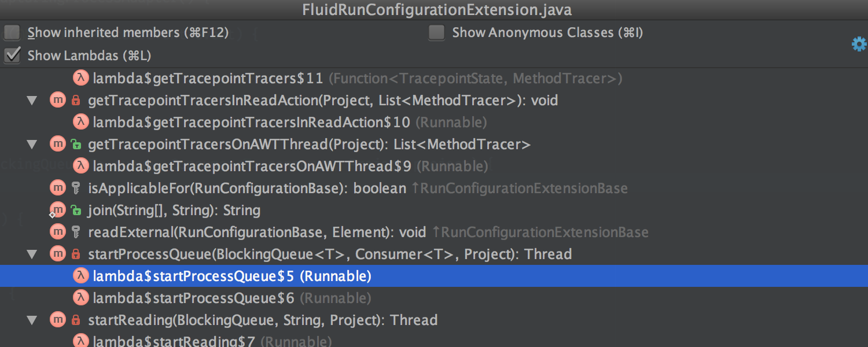Collapse getTracepointTracersOnAWTThread node

click(32, 145)
